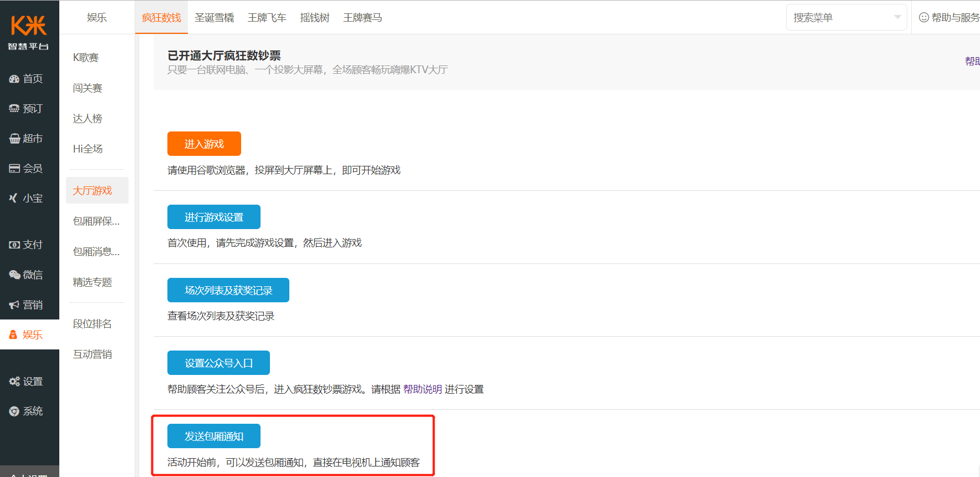Click the text 查看场次列表及获奖记录
This screenshot has height=477, width=980.
(x=221, y=316)
